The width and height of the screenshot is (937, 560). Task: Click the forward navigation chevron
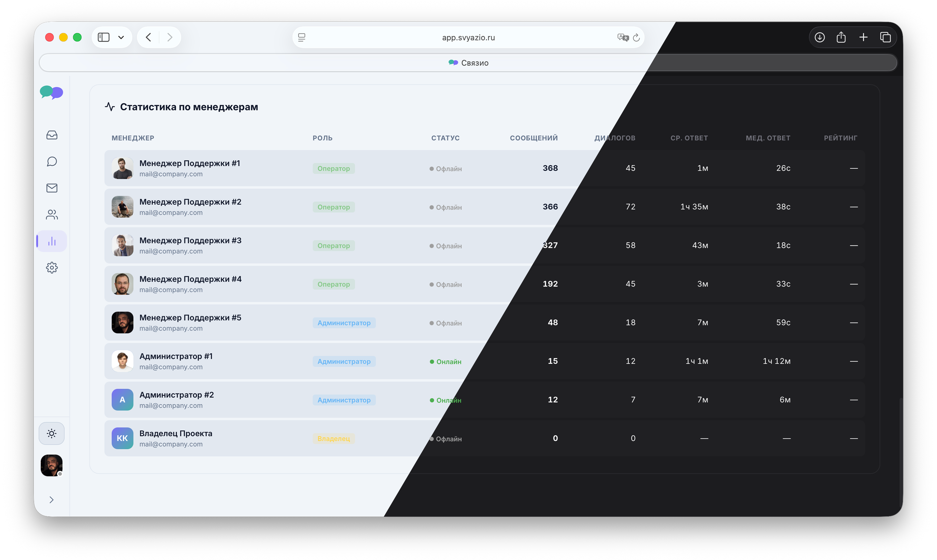pyautogui.click(x=170, y=37)
